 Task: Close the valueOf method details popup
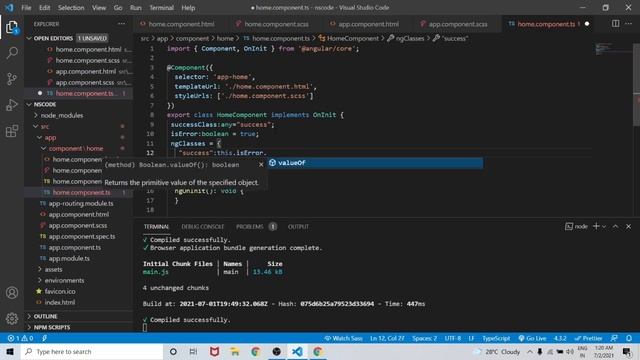point(261,164)
